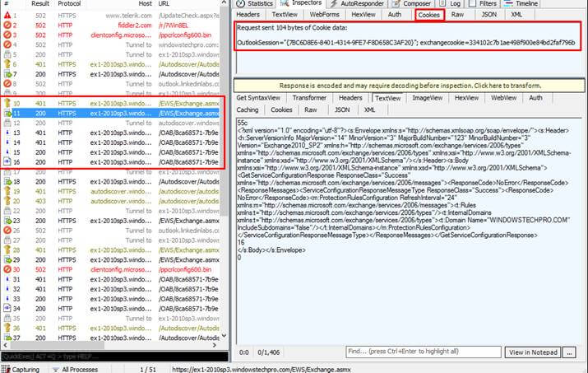Screen dimensions: 588x373
Task: Sort sessions by Host column header
Action: point(145,4)
